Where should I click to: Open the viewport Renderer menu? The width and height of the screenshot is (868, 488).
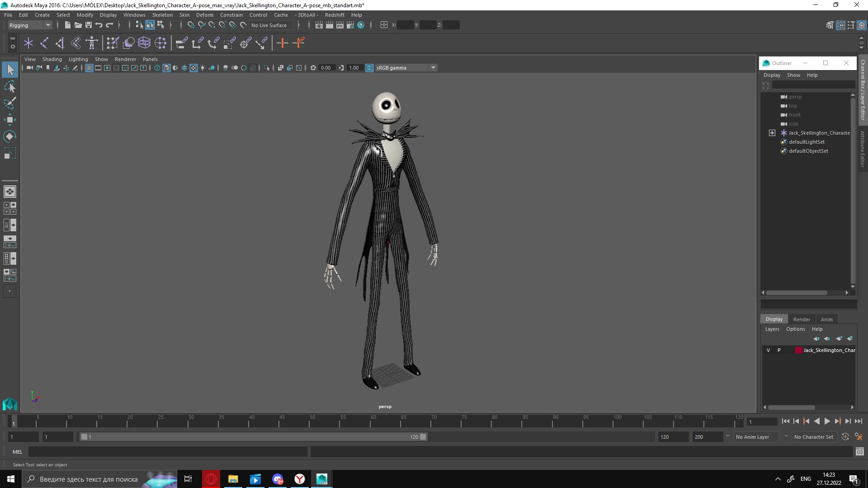point(125,59)
